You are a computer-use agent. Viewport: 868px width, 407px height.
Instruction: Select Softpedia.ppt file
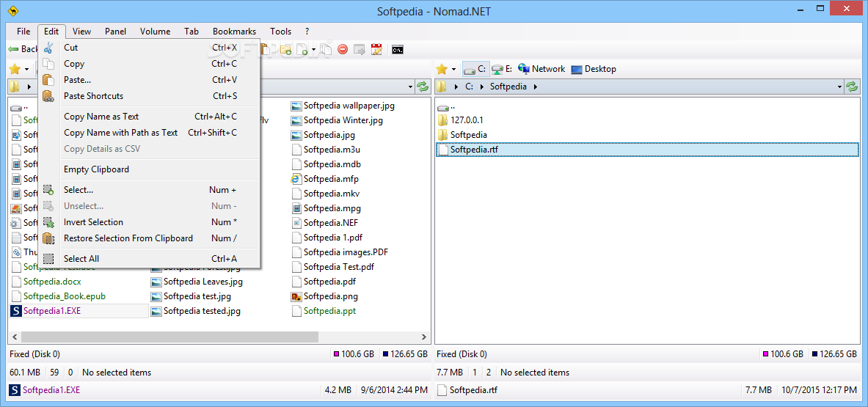click(x=324, y=311)
